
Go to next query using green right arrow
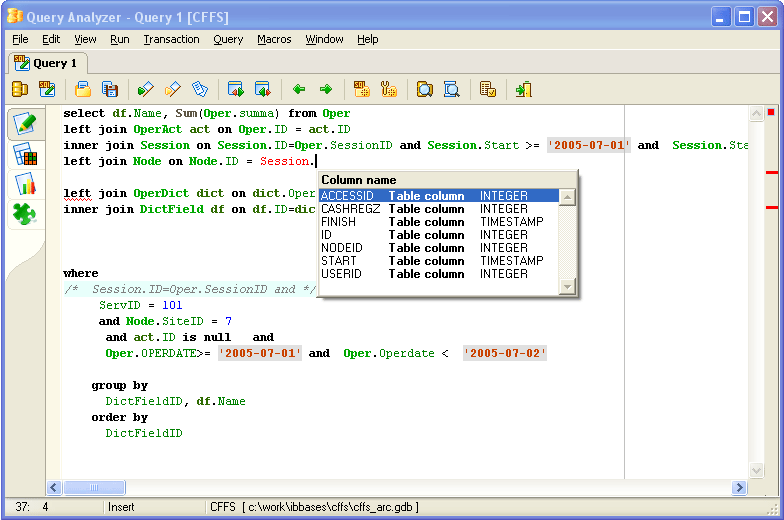click(325, 89)
